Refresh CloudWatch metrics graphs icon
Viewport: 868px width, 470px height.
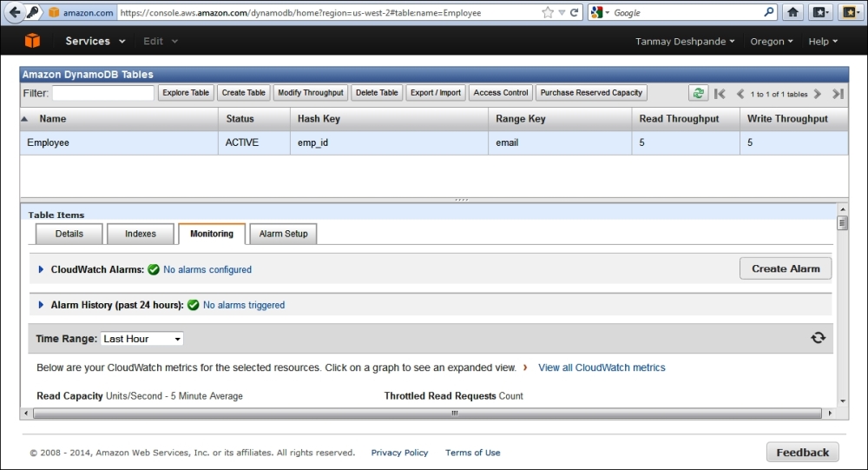coord(818,338)
